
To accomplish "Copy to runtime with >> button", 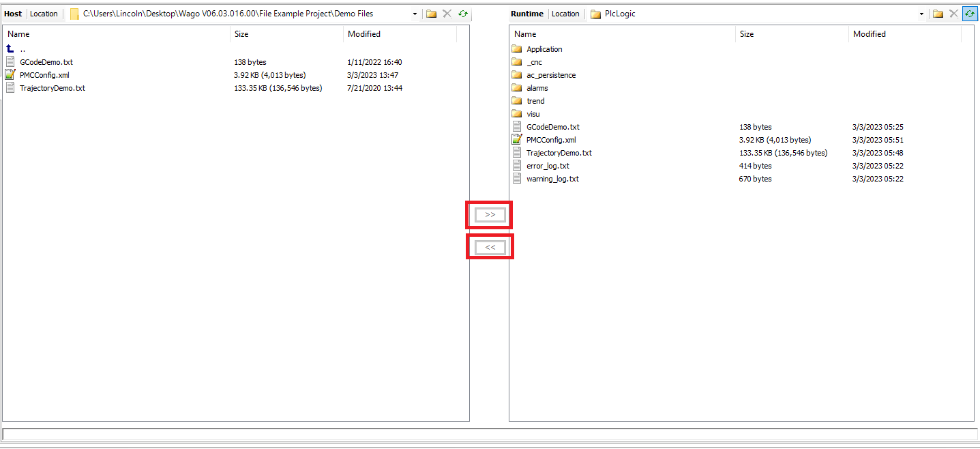I will pos(490,215).
